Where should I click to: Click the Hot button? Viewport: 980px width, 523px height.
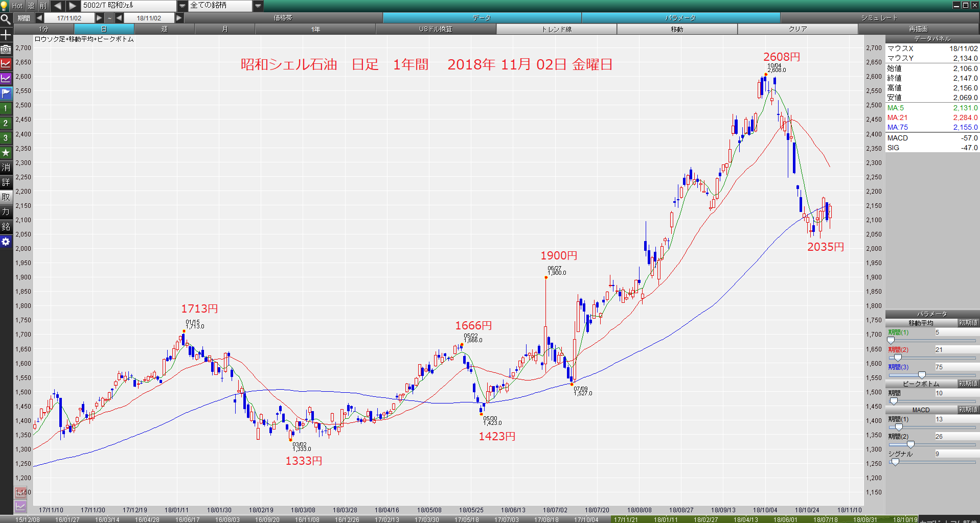pyautogui.click(x=17, y=6)
